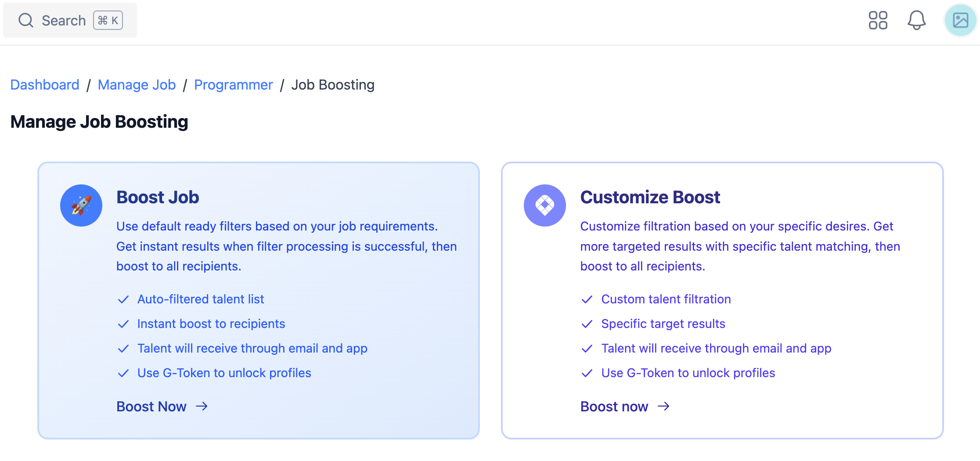This screenshot has width=980, height=461.
Task: Click the Job Boosting breadcrumb item
Action: [x=333, y=85]
